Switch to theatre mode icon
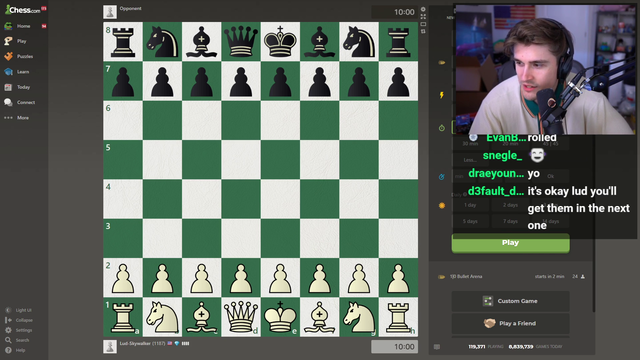 pyautogui.click(x=423, y=24)
